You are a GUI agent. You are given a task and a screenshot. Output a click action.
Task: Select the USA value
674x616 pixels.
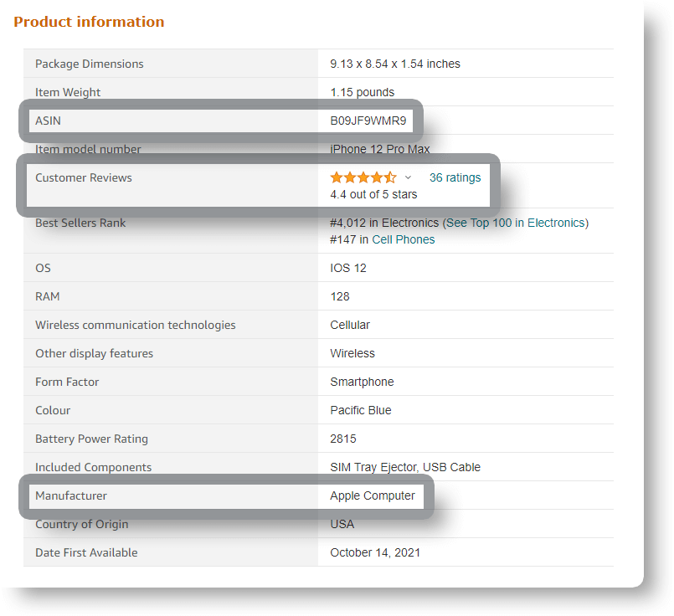(x=342, y=524)
